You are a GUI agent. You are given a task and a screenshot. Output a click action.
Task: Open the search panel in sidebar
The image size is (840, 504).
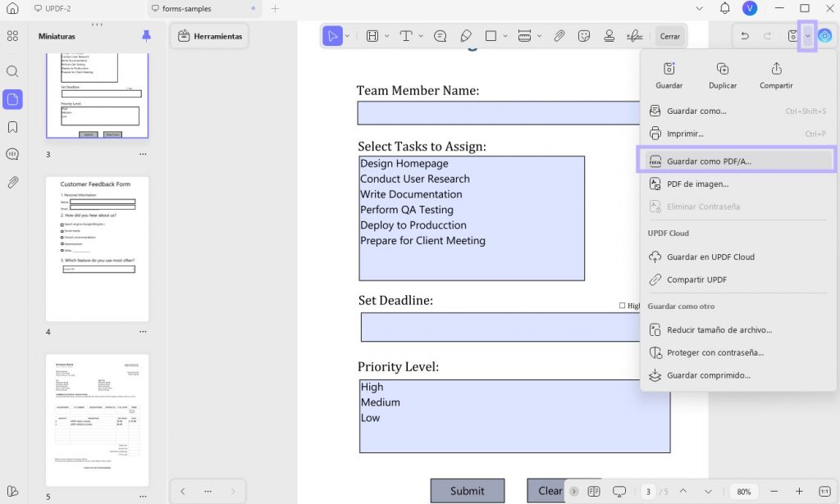pyautogui.click(x=12, y=71)
